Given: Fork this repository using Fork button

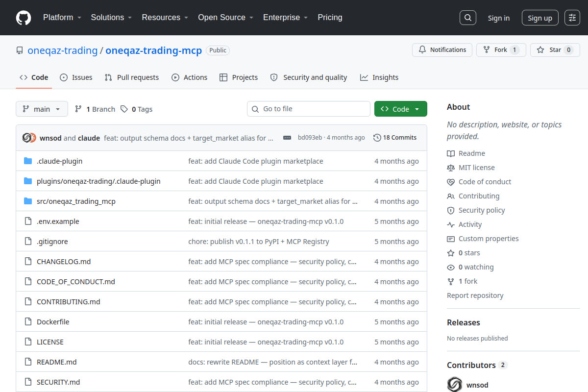Looking at the screenshot, I should [501, 50].
